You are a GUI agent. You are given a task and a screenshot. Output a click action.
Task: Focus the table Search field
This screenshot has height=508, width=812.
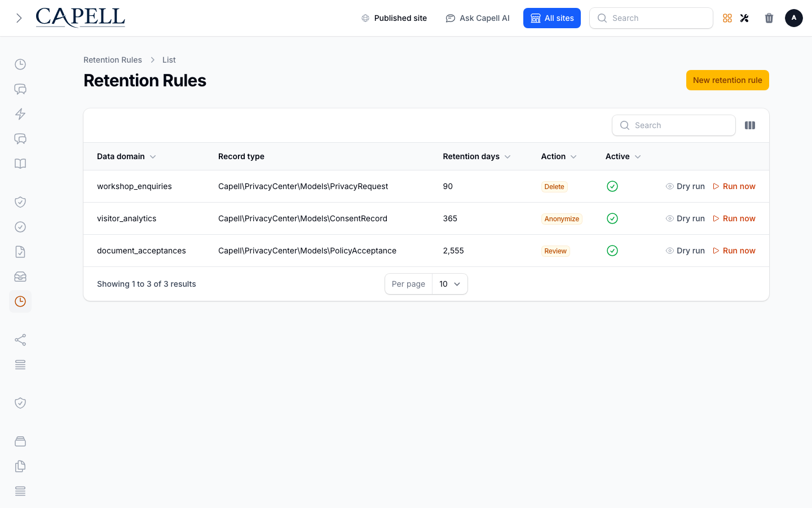pyautogui.click(x=674, y=125)
